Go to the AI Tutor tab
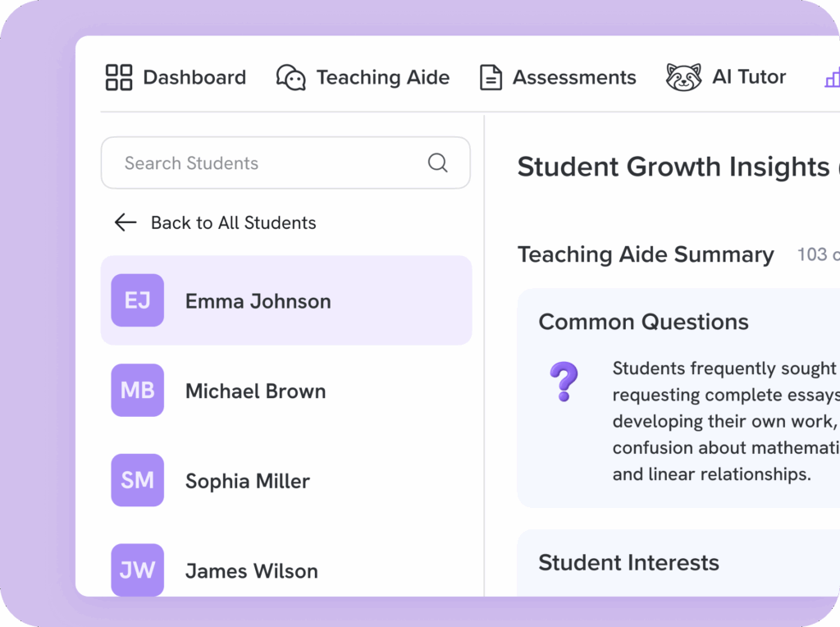 [748, 77]
